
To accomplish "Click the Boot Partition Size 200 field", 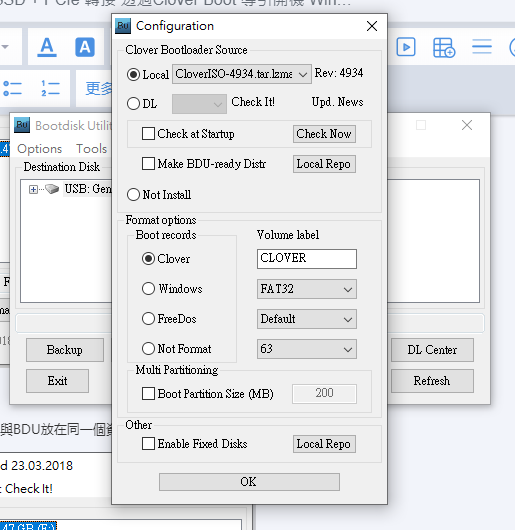I will [x=324, y=393].
